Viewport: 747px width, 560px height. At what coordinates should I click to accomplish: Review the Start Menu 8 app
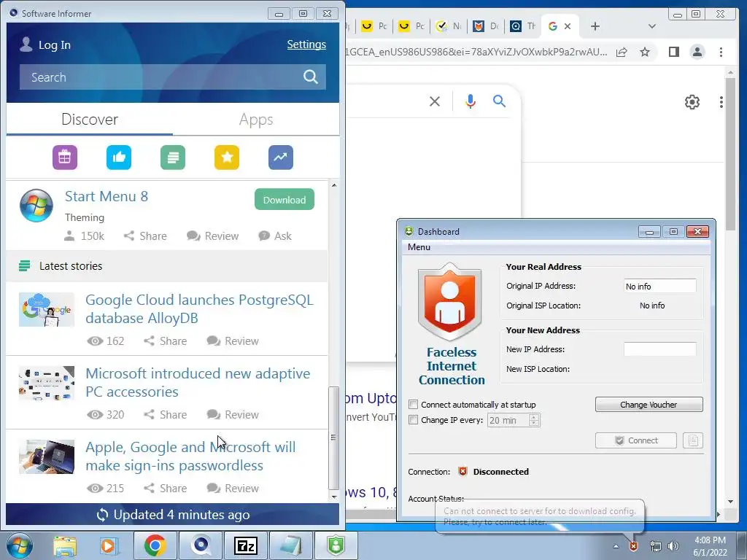[x=212, y=236]
